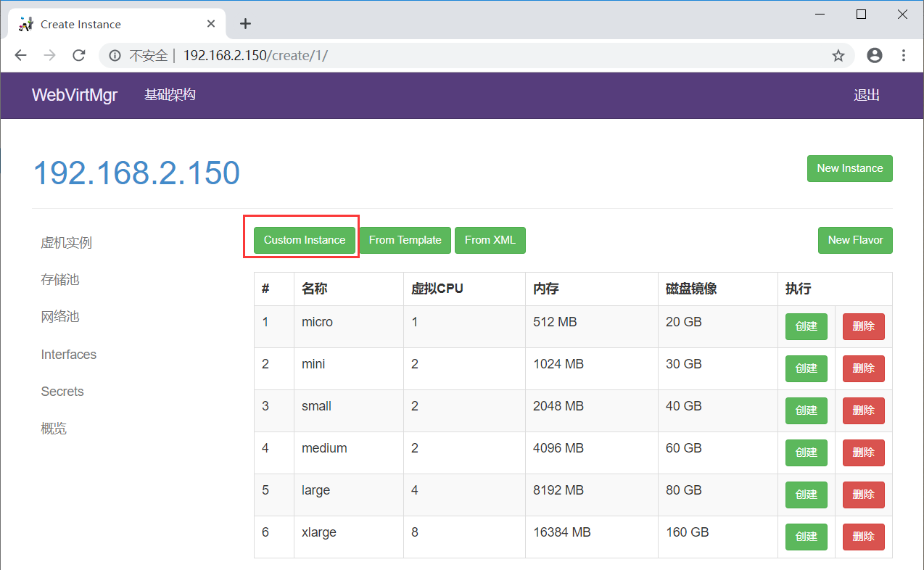Log out via 退出 link
Screen dimensions: 924x570
click(867, 95)
